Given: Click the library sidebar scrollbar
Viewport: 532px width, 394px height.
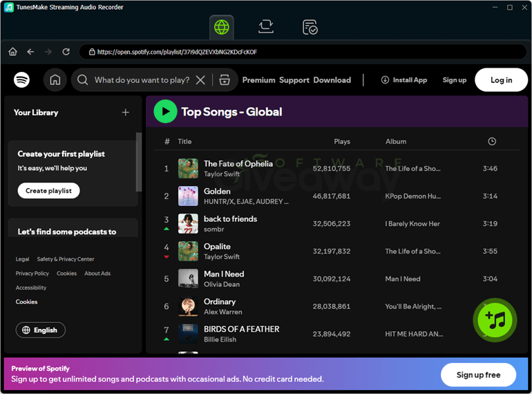Looking at the screenshot, I should click(139, 162).
